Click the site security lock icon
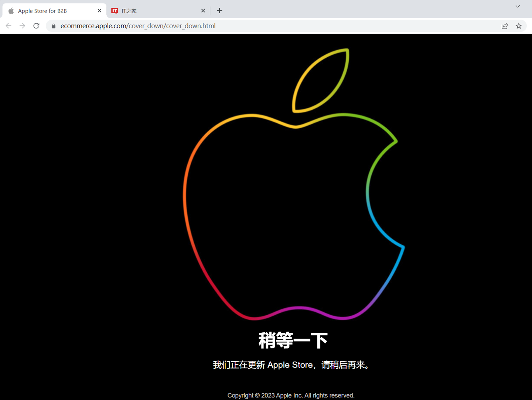This screenshot has height=400, width=532. (x=53, y=26)
